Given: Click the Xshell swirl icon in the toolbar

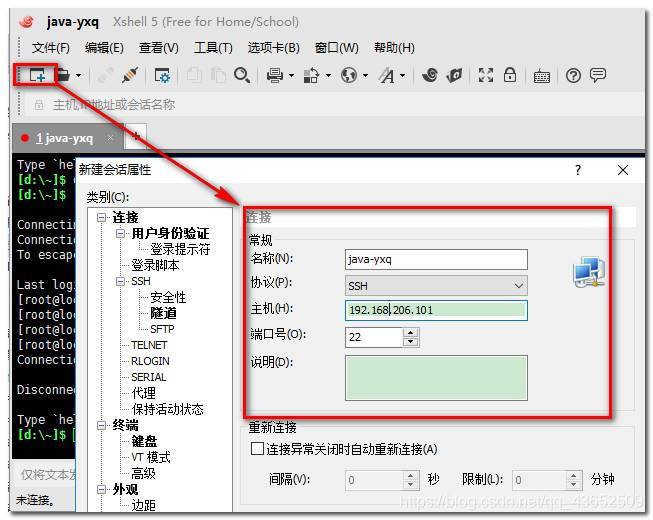Looking at the screenshot, I should coord(430,75).
